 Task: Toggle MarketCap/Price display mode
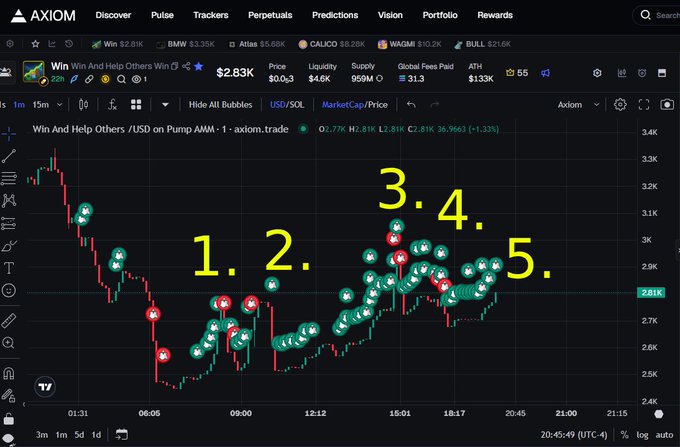(354, 104)
